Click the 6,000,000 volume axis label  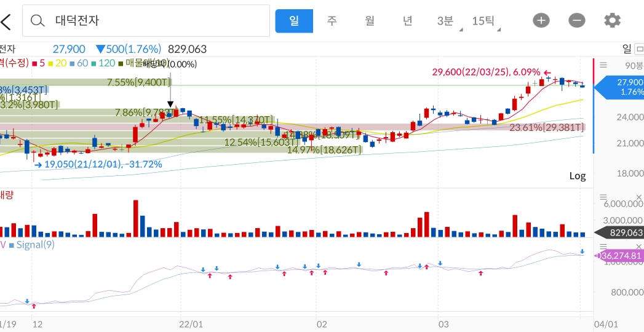pos(623,204)
